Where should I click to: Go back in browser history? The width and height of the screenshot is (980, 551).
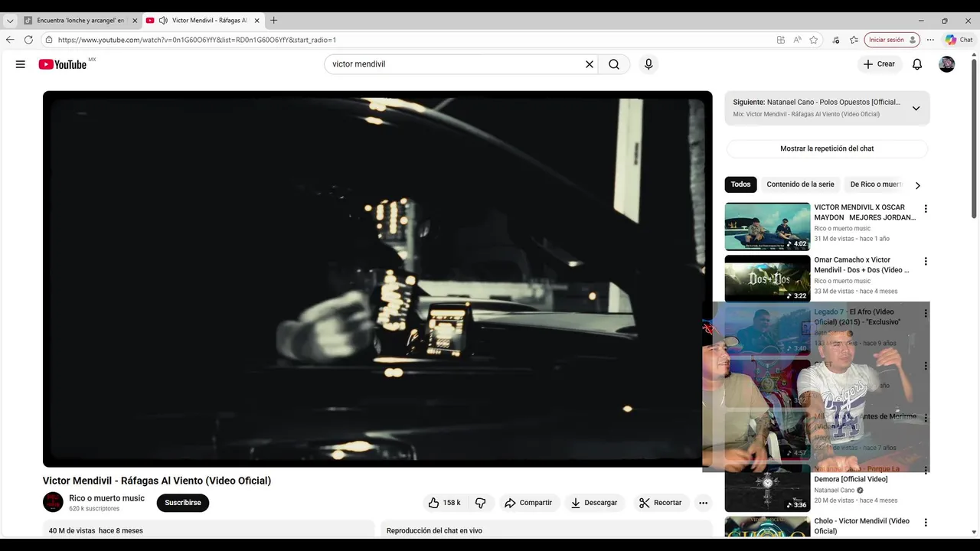click(10, 40)
